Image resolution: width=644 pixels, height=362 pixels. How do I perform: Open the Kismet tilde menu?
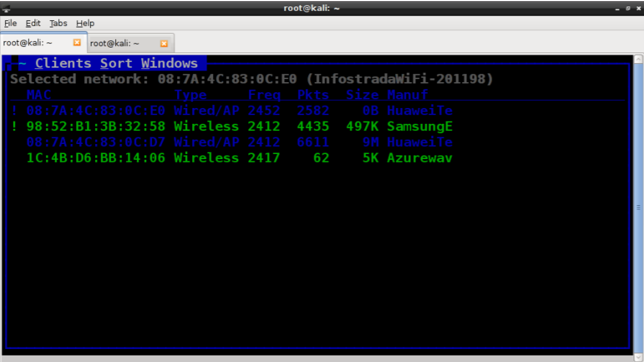pyautogui.click(x=22, y=63)
